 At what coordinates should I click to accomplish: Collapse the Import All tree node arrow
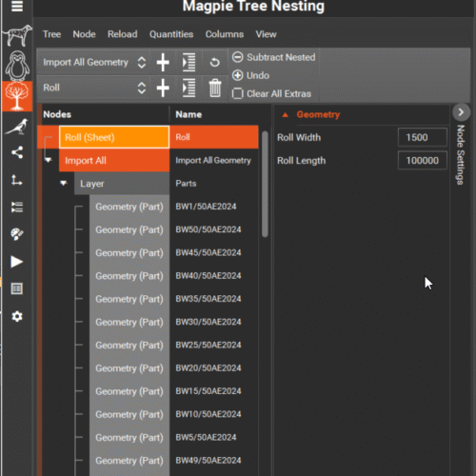(49, 160)
